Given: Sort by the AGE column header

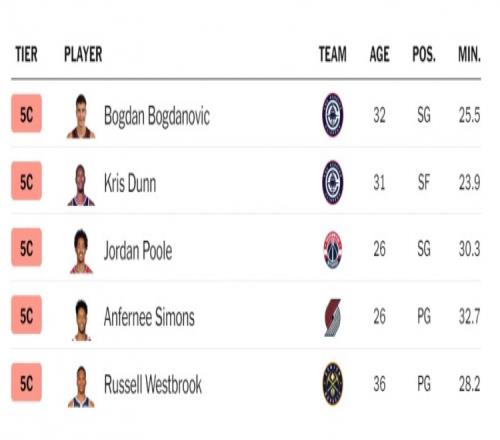Looking at the screenshot, I should pos(379,54).
